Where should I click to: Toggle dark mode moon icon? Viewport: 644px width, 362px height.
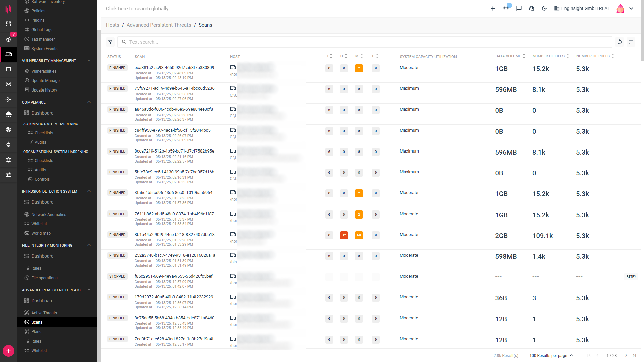[544, 9]
